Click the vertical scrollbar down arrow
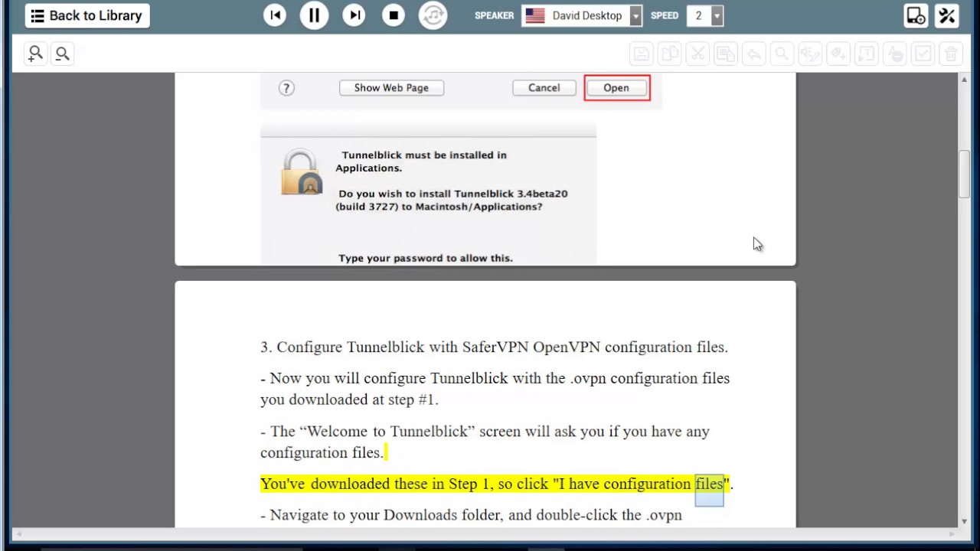The height and width of the screenshot is (551, 980). tap(964, 521)
